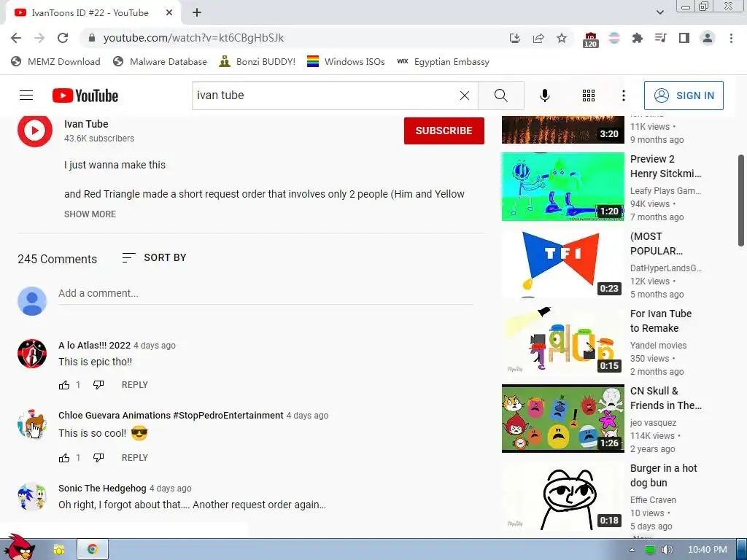Open Bonzi BUDDY! bookmark
This screenshot has height=560, width=747.
258,62
